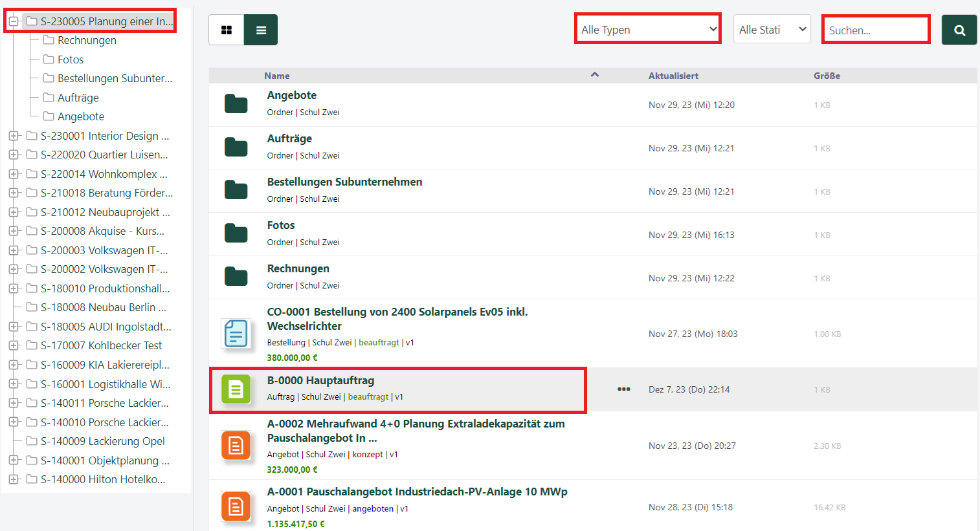Switch to grid view layout

227,30
